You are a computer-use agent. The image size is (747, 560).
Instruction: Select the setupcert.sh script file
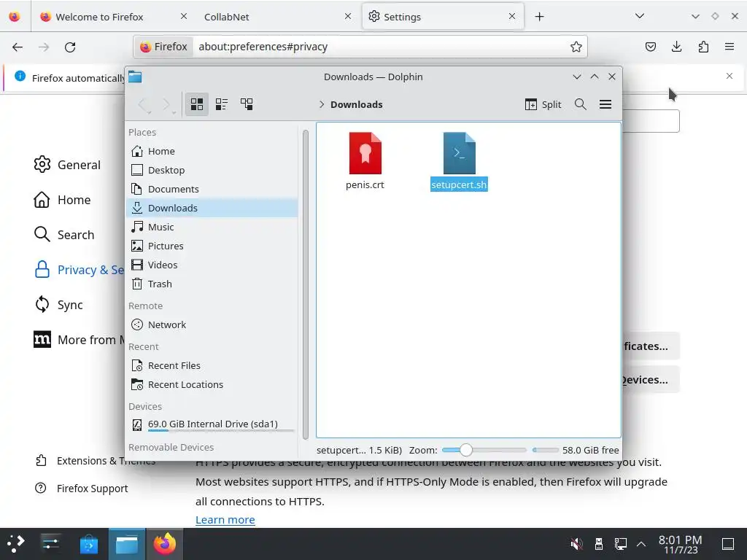click(x=459, y=161)
